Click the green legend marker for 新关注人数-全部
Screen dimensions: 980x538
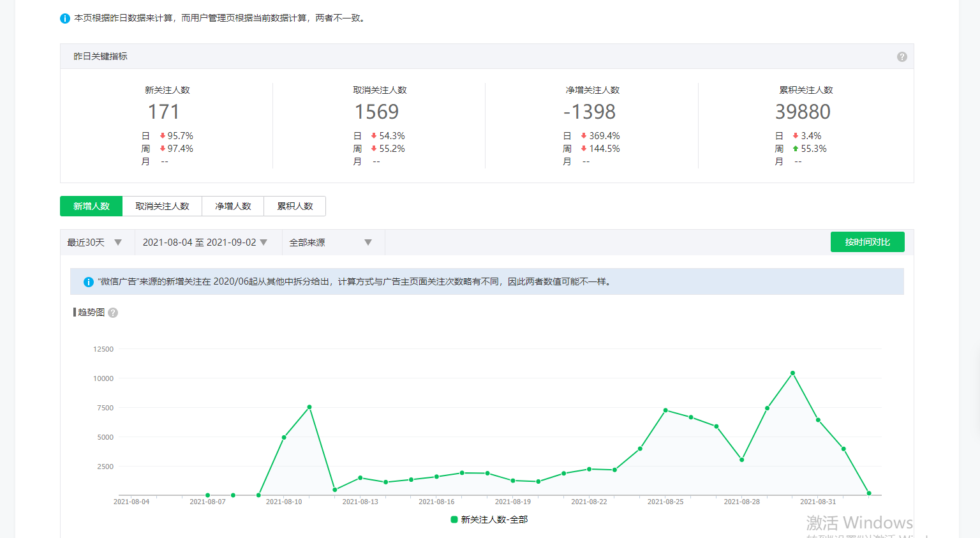point(454,519)
